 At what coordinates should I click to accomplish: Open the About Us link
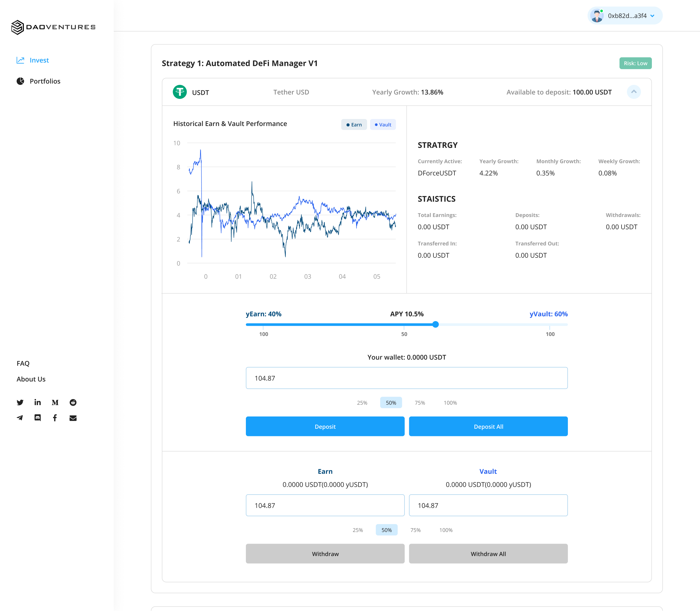pos(31,379)
